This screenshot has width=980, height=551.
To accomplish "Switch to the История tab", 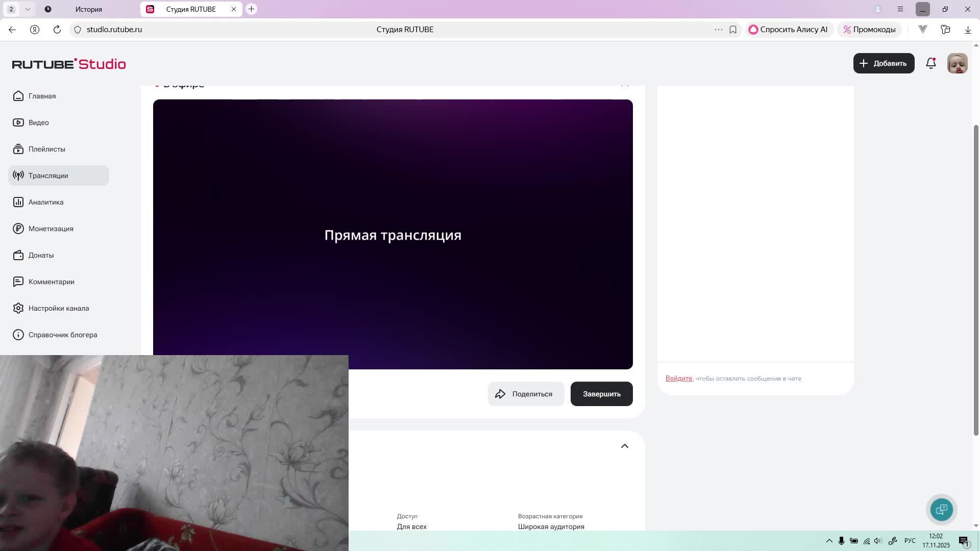I will tap(88, 9).
